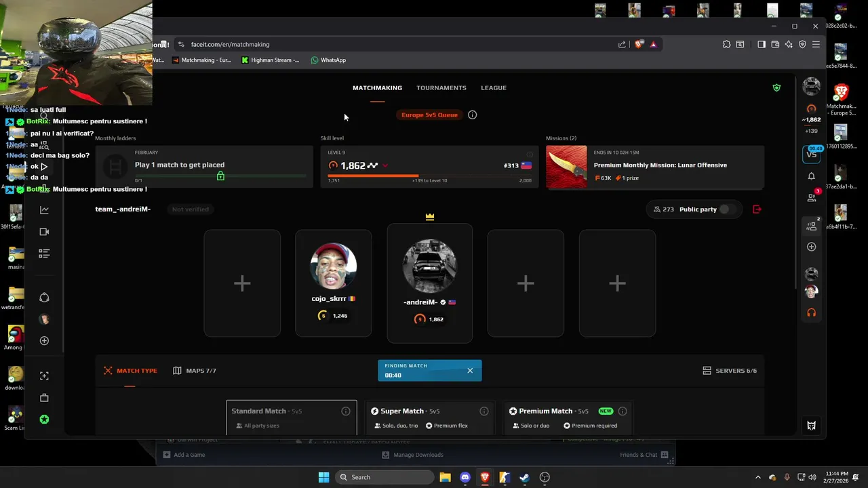Switch to the League tab
The image size is (868, 488).
tap(494, 87)
